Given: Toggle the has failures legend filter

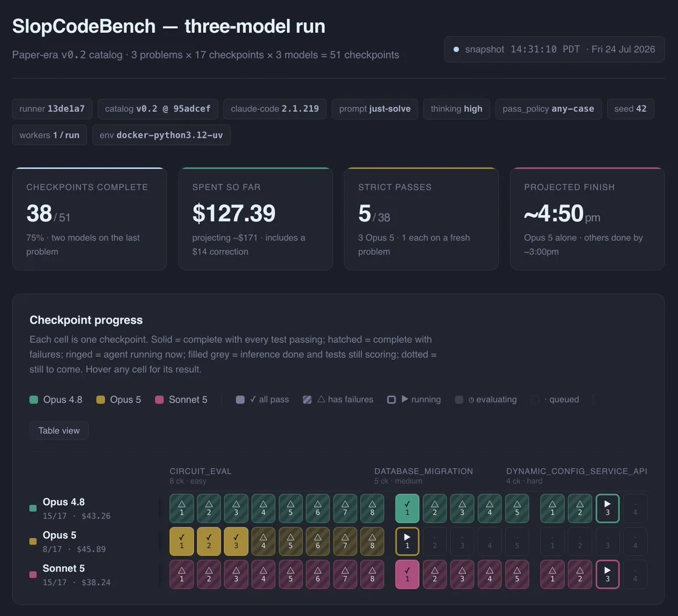Looking at the screenshot, I should pyautogui.click(x=338, y=400).
